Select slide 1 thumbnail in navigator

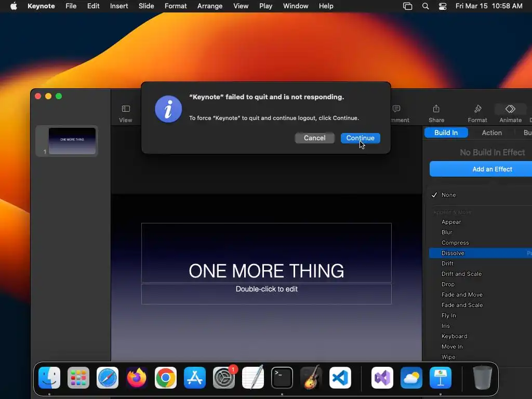point(72,141)
